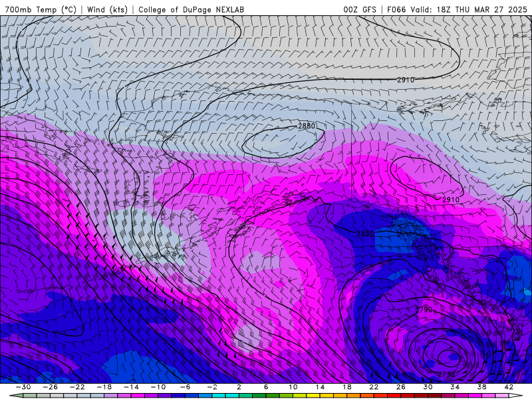
Task: Click the 42 color scale label
Action: coord(508,387)
